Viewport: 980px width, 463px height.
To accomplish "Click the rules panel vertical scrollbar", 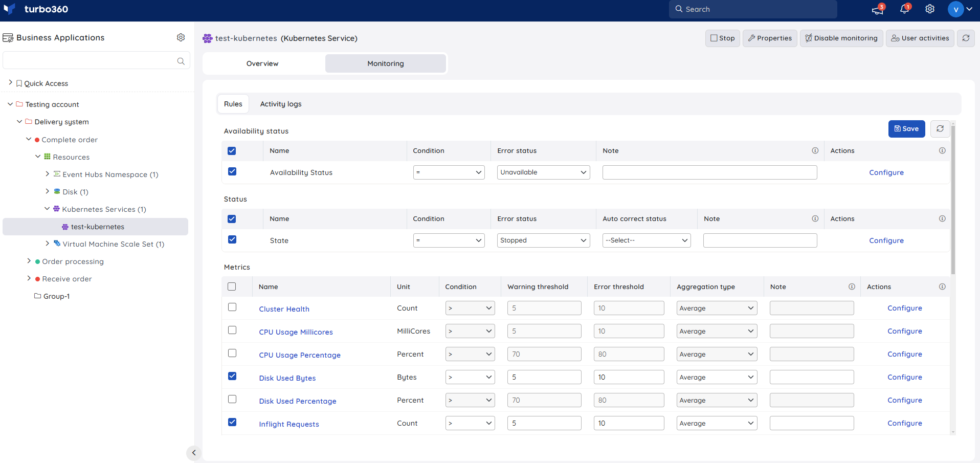I will tap(953, 200).
